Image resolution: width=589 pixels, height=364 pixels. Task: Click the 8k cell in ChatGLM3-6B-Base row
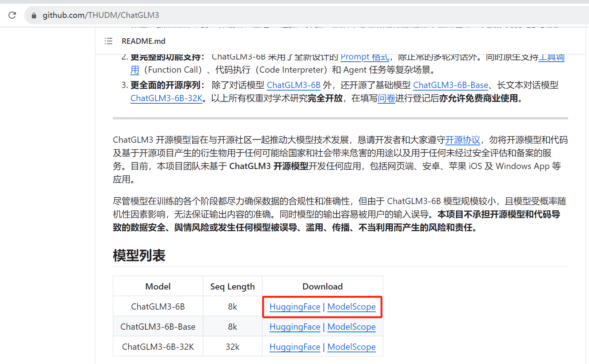click(232, 327)
